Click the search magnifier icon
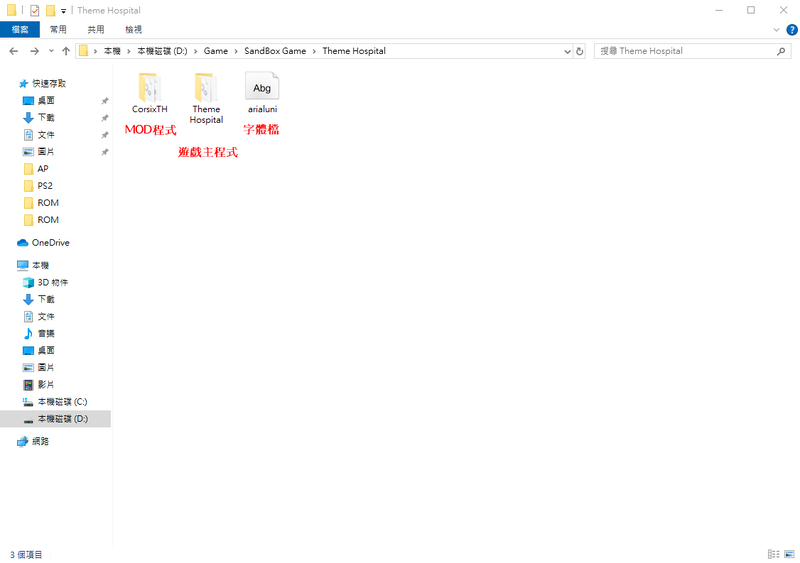Viewport: 800px width, 563px height. [781, 51]
